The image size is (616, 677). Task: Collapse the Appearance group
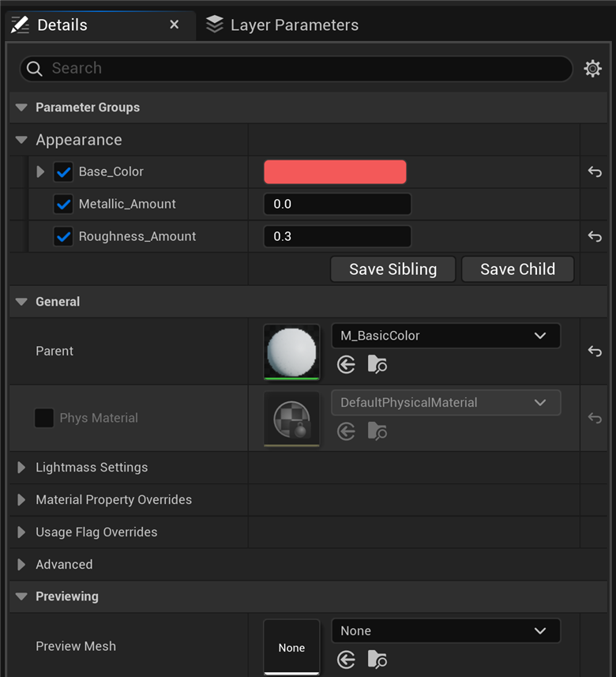coord(21,140)
